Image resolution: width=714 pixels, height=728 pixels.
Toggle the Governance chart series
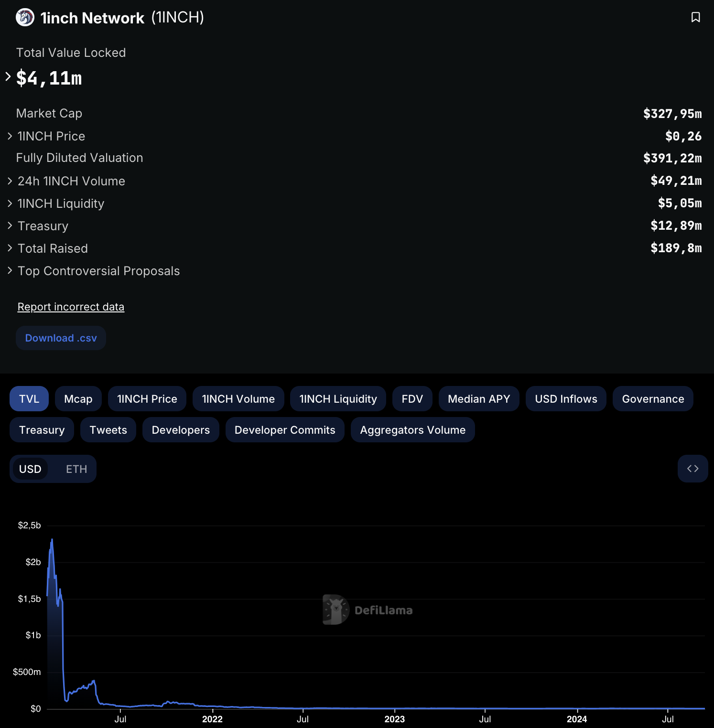pyautogui.click(x=653, y=398)
